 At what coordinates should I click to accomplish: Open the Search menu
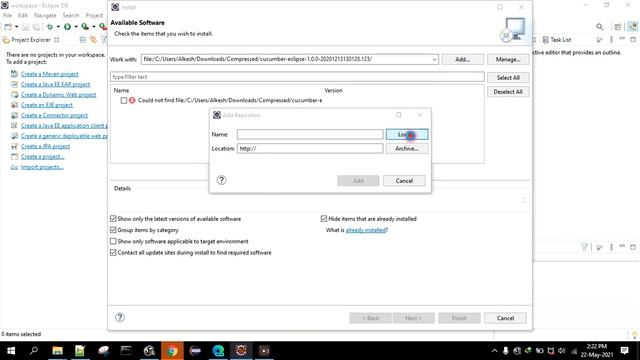click(x=71, y=15)
